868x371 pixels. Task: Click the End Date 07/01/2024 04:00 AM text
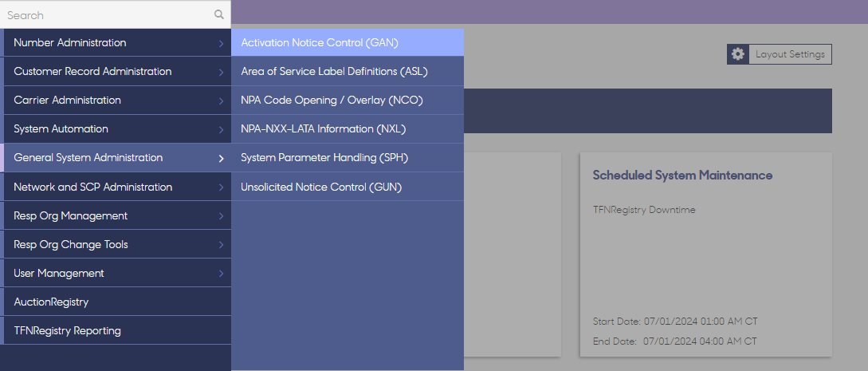(x=675, y=341)
